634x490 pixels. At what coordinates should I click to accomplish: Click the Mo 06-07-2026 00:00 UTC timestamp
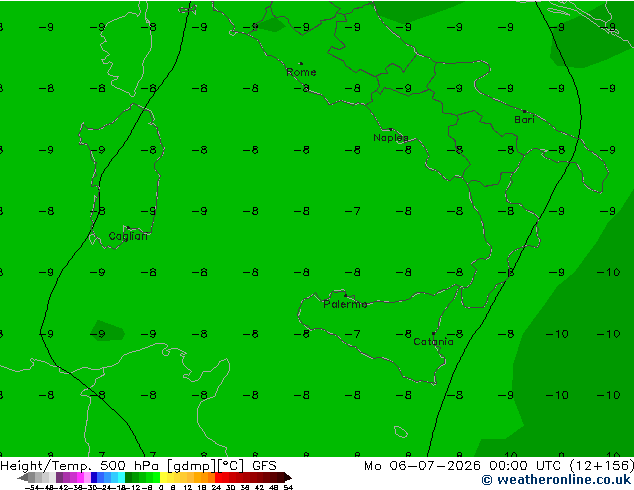(463, 466)
